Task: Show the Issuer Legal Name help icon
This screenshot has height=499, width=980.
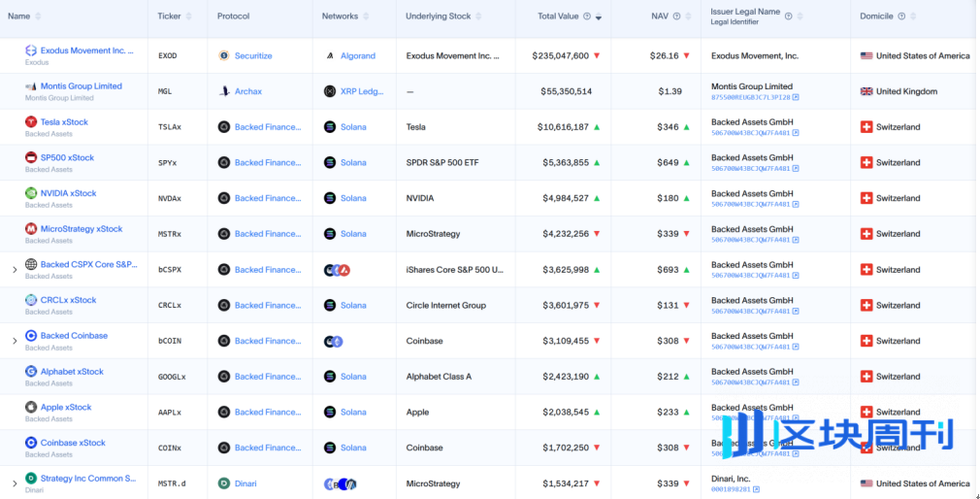Action: coord(788,17)
